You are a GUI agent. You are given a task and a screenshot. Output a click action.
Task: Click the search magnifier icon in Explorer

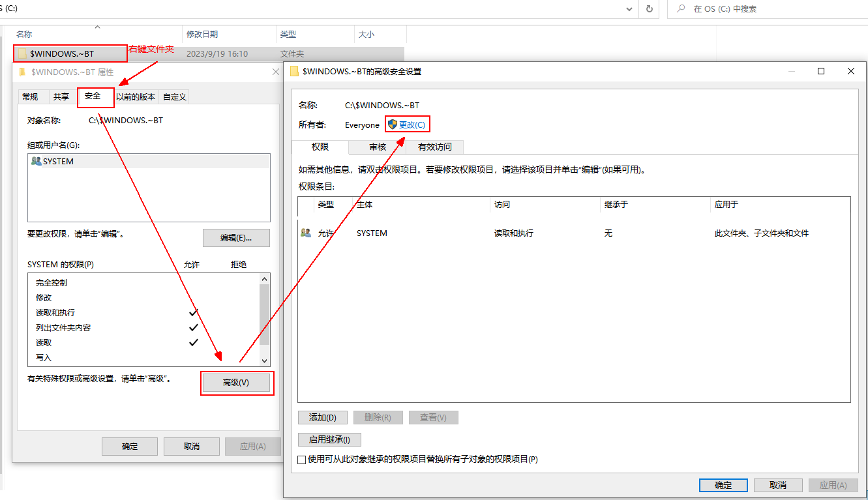point(681,9)
